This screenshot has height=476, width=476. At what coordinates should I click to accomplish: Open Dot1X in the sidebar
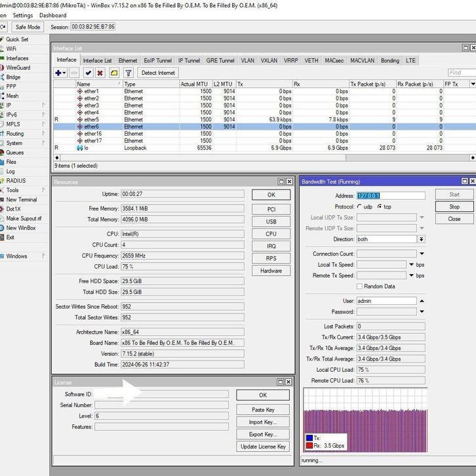(x=13, y=209)
